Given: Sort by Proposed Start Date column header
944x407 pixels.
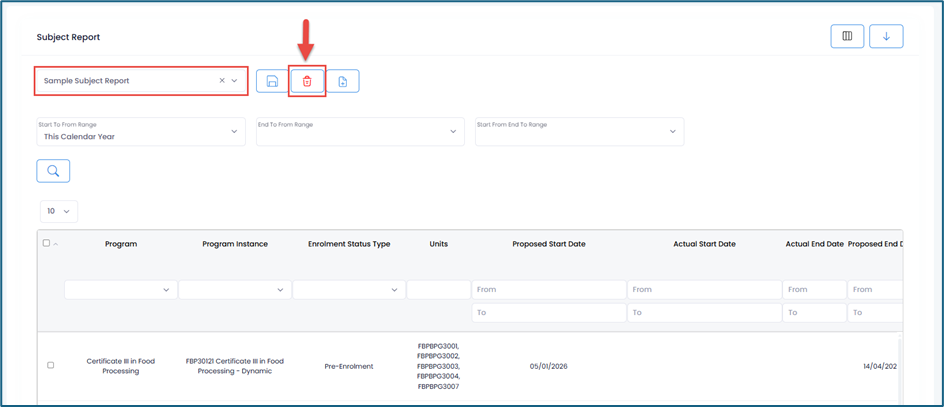Looking at the screenshot, I should coord(549,244).
